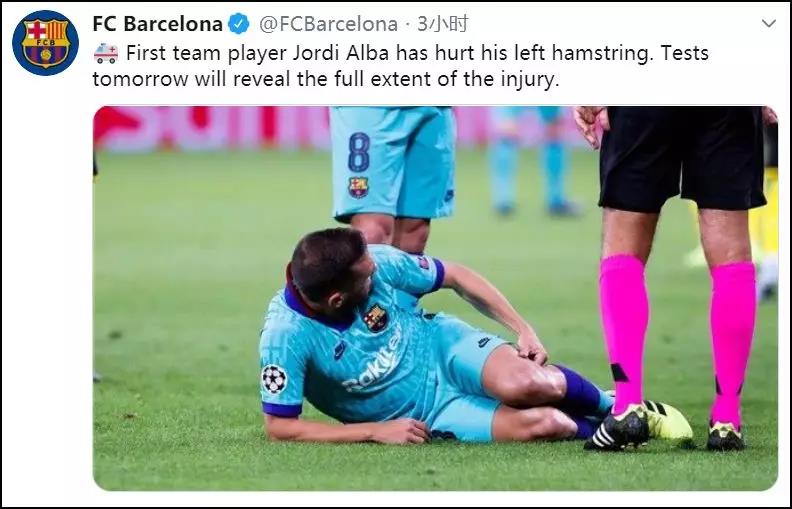Click the Nike swoosh on lying player's shorts
This screenshot has height=509, width=792.
click(483, 342)
